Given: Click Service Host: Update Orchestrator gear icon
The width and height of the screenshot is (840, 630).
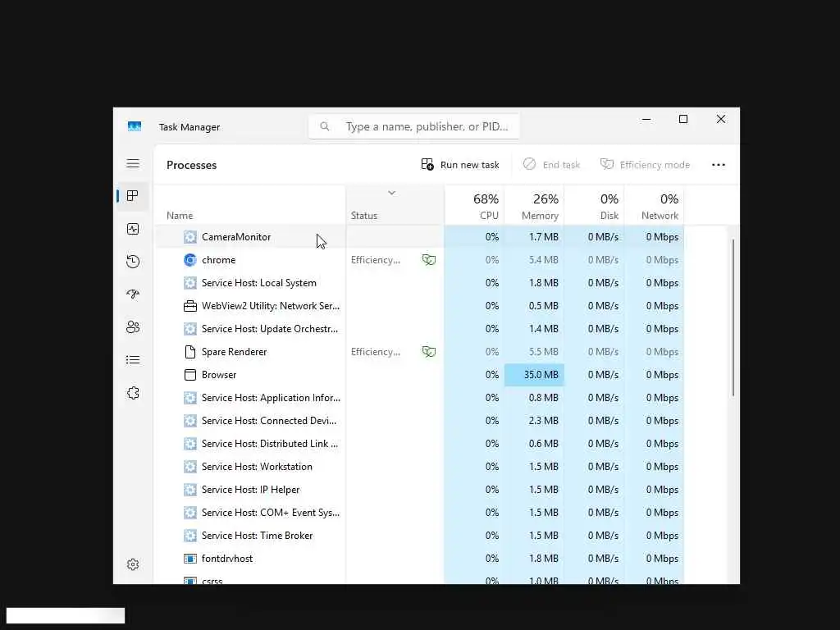Looking at the screenshot, I should (190, 329).
